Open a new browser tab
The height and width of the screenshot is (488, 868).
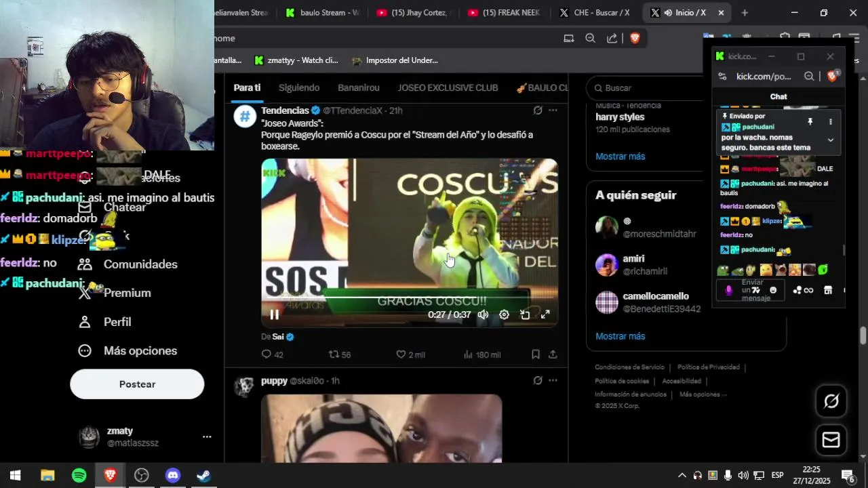click(745, 13)
